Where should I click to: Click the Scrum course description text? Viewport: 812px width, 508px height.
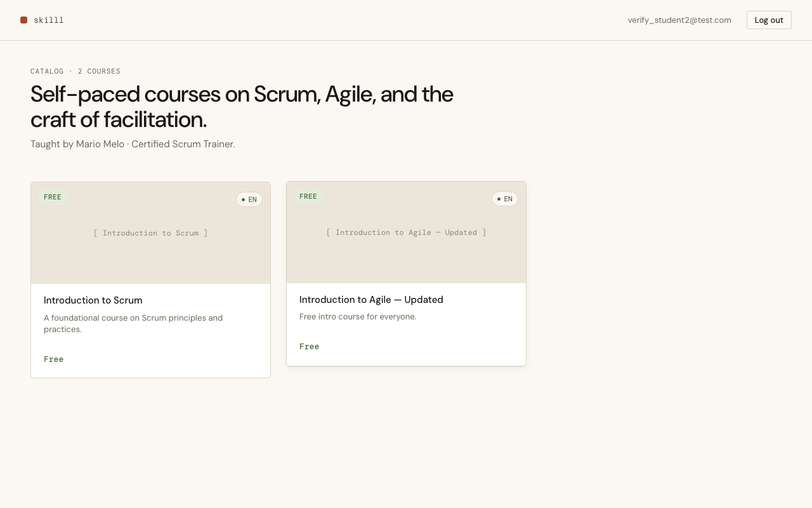(133, 324)
